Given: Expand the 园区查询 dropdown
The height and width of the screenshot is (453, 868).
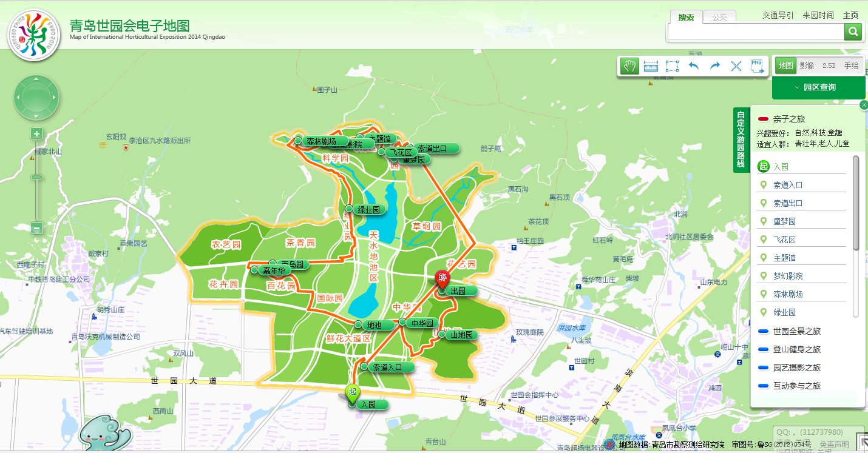Looking at the screenshot, I should [818, 87].
